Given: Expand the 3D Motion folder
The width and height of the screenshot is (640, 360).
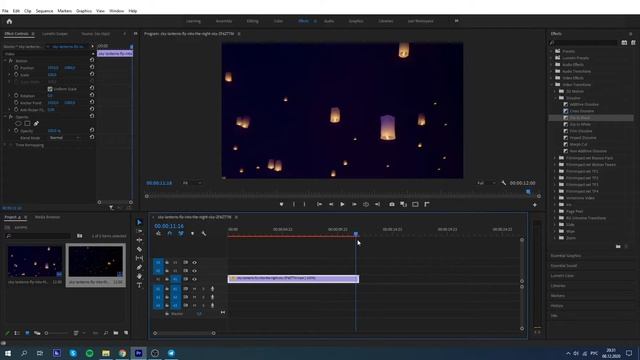Looking at the screenshot, I should pyautogui.click(x=556, y=91).
